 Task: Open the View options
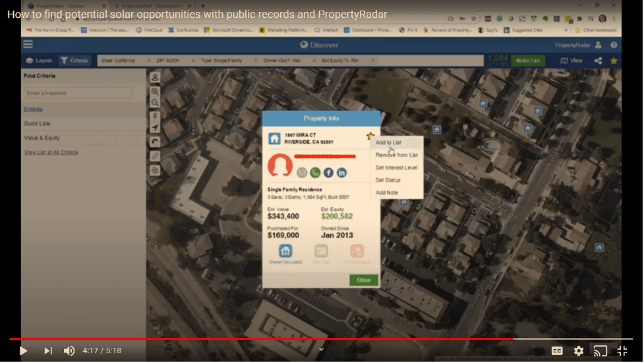[x=571, y=61]
